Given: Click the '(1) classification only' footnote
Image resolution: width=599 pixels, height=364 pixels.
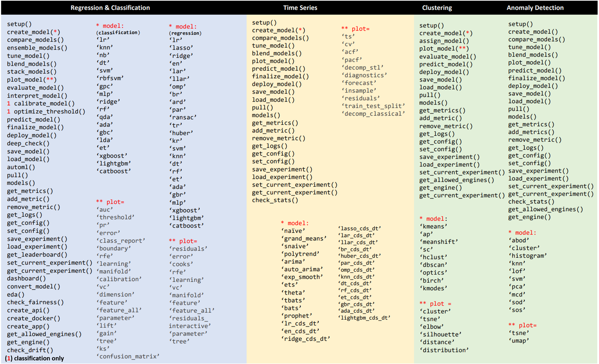Looking at the screenshot, I should click(x=35, y=358).
